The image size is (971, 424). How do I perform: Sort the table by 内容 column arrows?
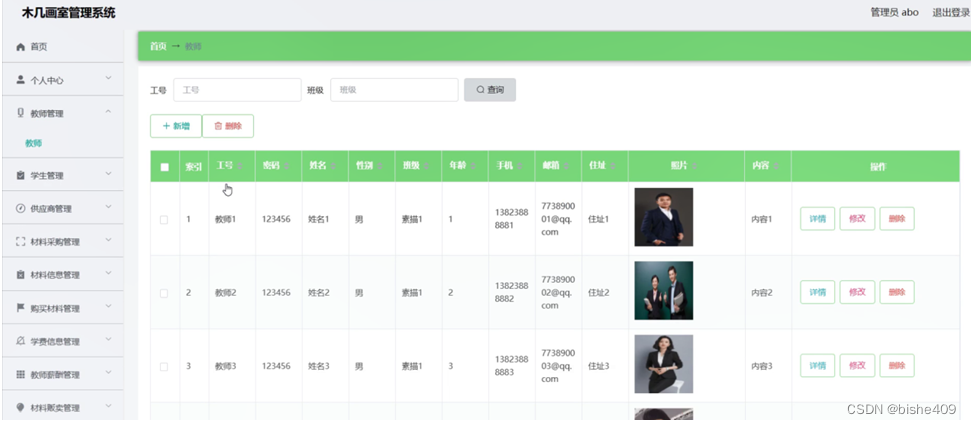[x=775, y=166]
